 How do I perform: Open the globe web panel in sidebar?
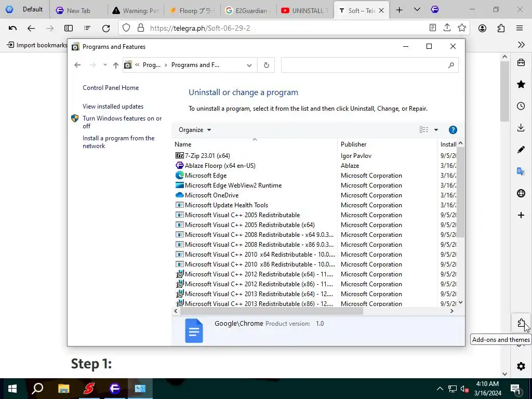click(521, 193)
